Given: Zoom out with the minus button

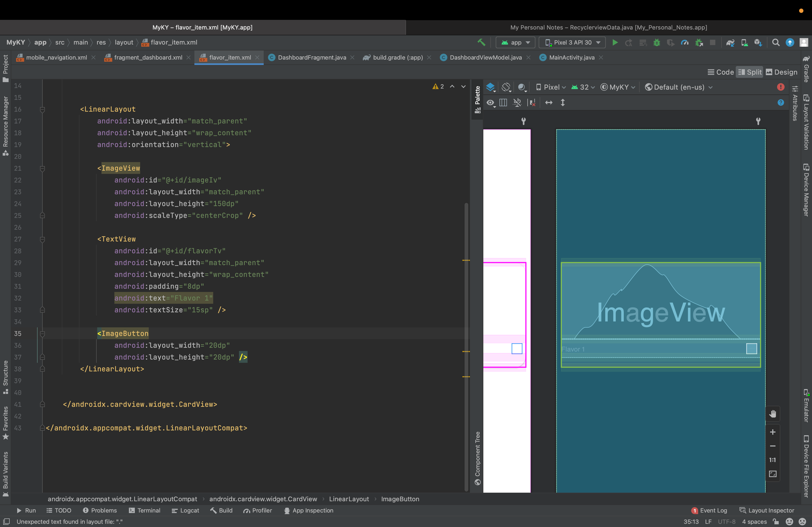Looking at the screenshot, I should click(773, 446).
